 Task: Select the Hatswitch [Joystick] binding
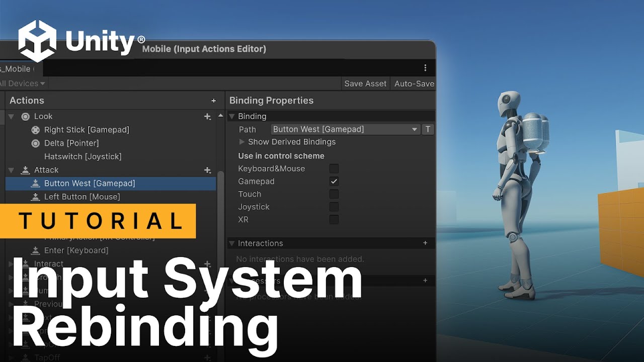click(x=83, y=156)
